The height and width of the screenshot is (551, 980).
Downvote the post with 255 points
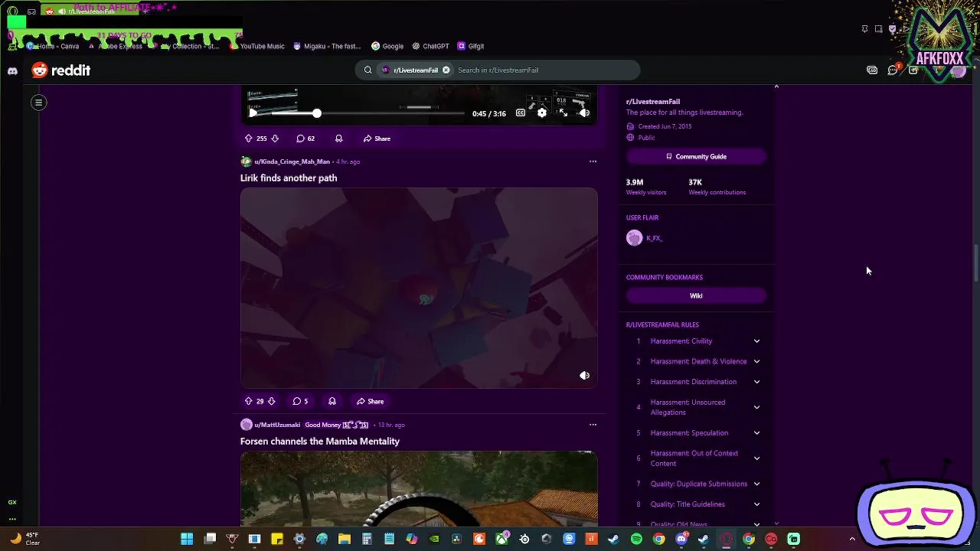coord(275,139)
